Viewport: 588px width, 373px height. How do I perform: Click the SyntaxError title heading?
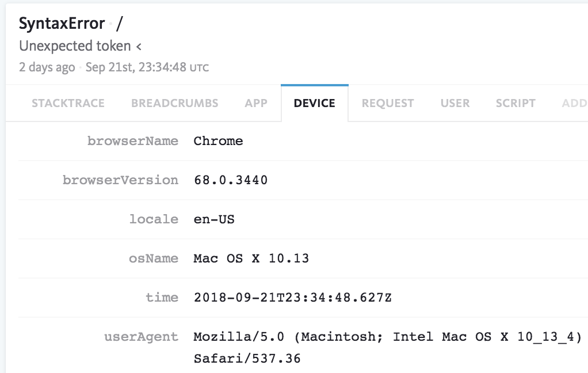point(62,24)
